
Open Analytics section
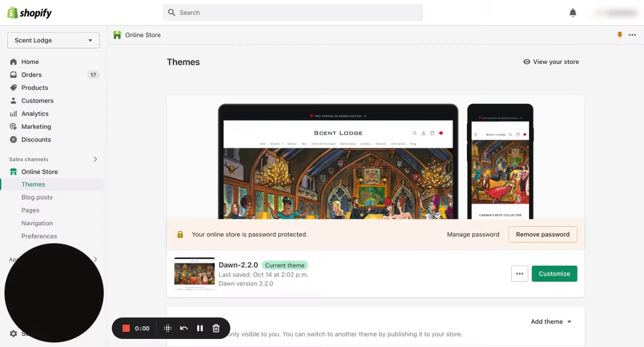[x=35, y=114]
